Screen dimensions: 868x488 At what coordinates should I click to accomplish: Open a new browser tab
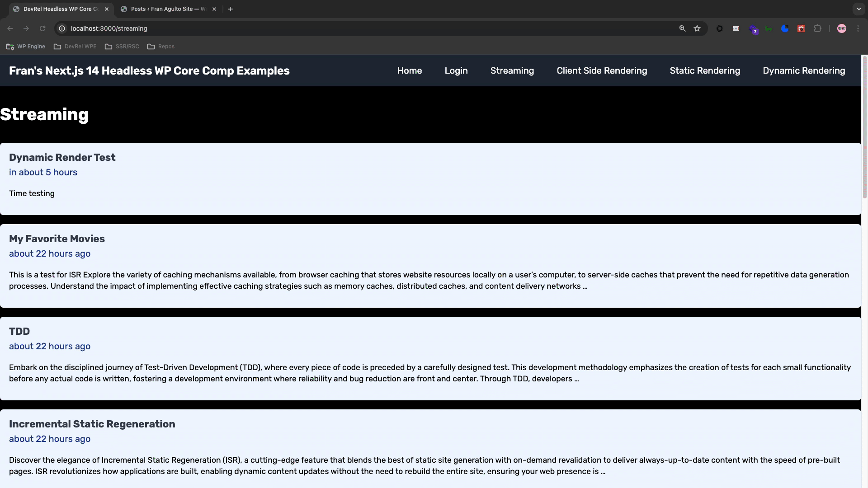[231, 9]
